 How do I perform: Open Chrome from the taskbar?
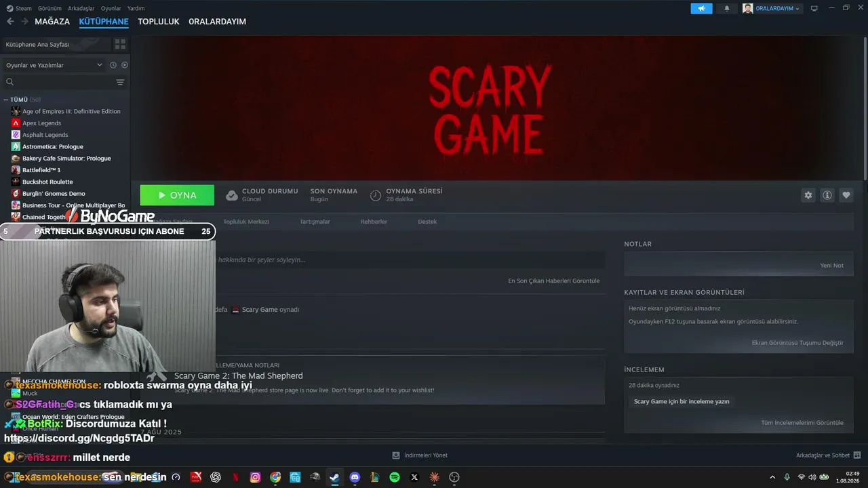tap(275, 477)
